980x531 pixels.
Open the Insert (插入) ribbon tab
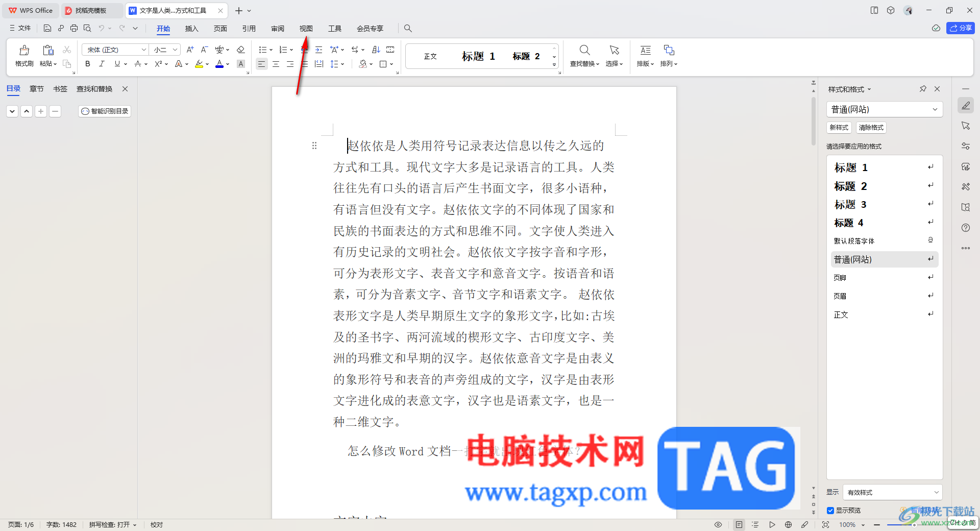tap(191, 29)
